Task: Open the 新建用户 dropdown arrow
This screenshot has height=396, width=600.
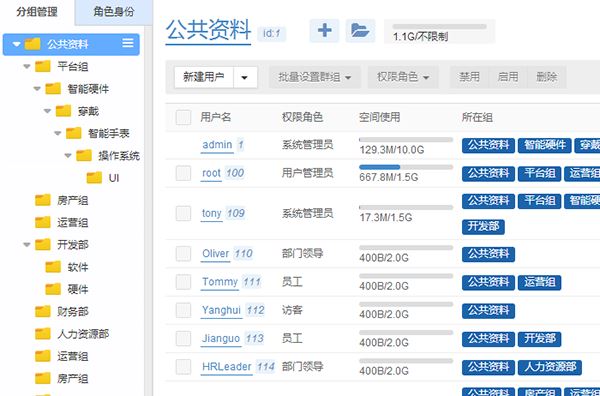Action: pyautogui.click(x=245, y=77)
